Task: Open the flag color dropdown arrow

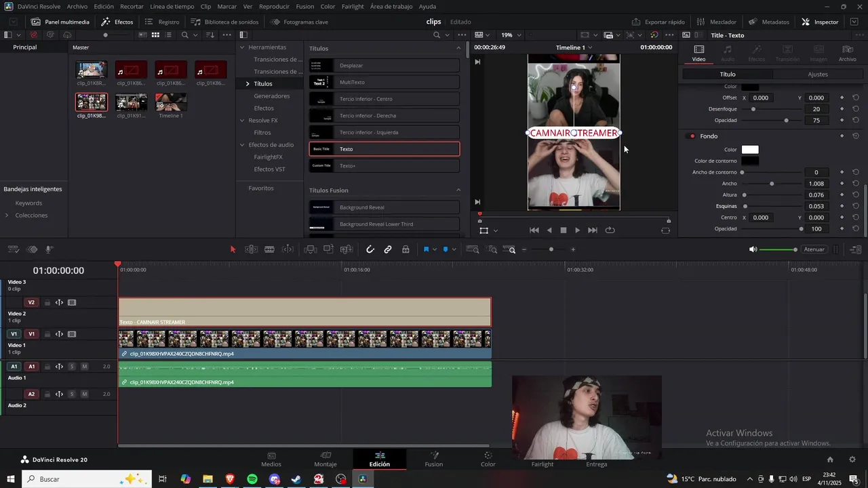Action: click(x=435, y=249)
